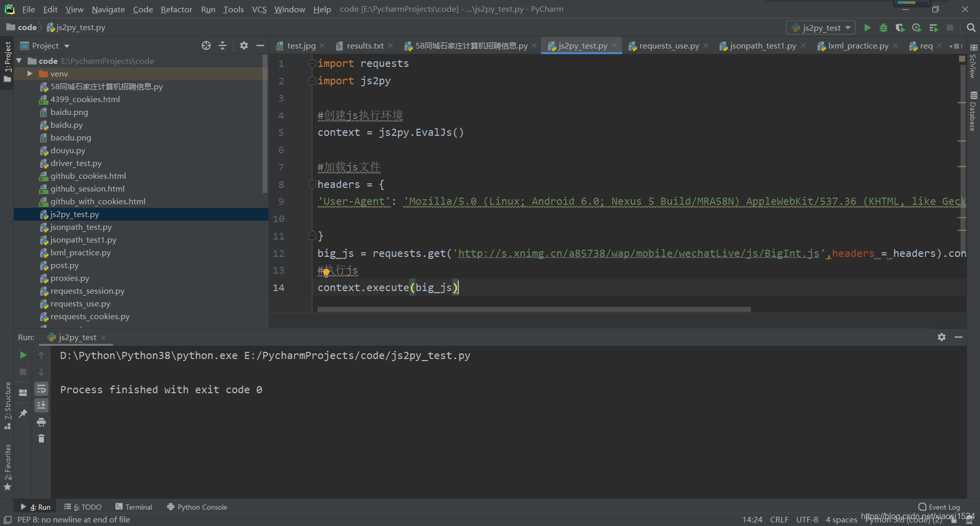Viewport: 980px width, 526px height.
Task: Open the VCS menu
Action: coord(259,9)
